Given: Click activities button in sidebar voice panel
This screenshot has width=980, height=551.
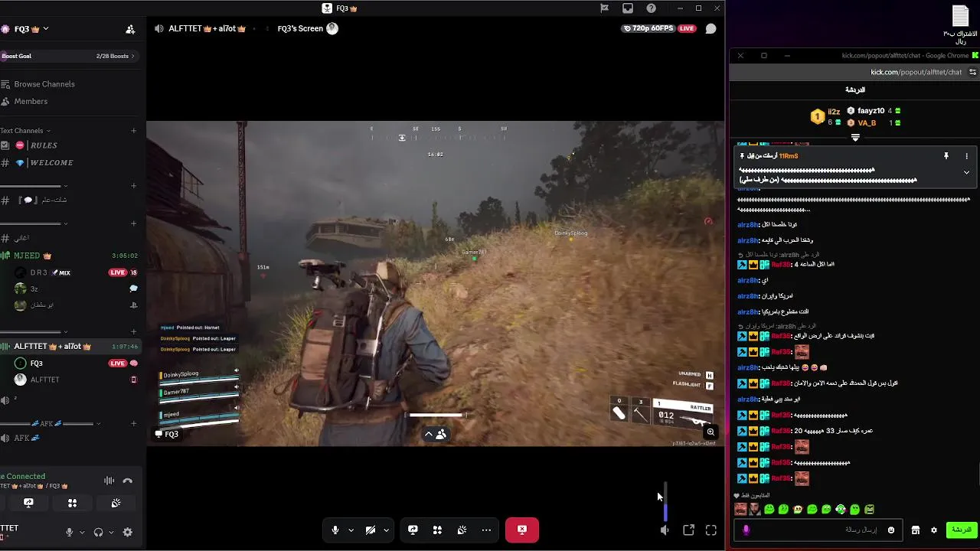Looking at the screenshot, I should point(72,503).
